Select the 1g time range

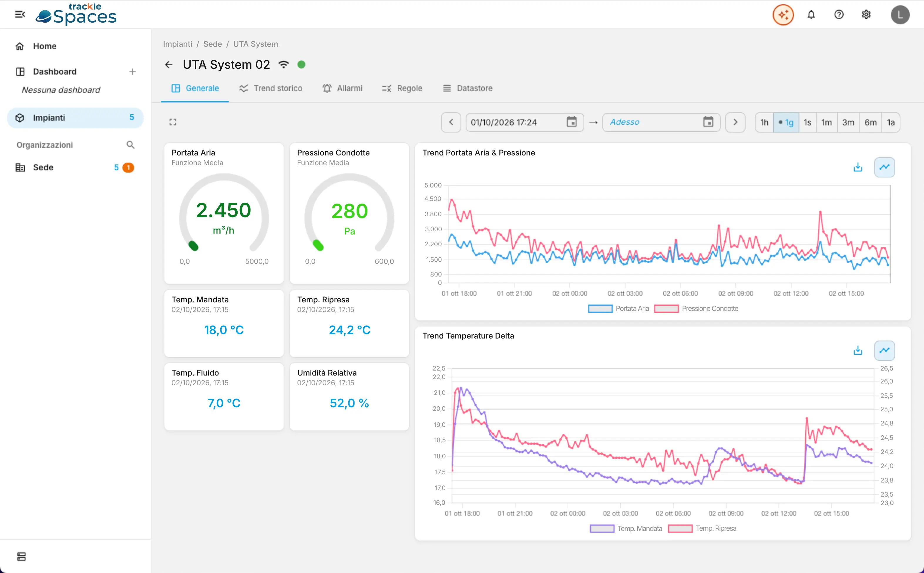[x=786, y=123]
